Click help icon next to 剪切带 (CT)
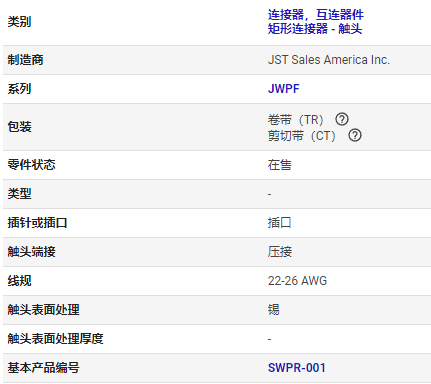Image resolution: width=431 pixels, height=384 pixels. [x=355, y=135]
